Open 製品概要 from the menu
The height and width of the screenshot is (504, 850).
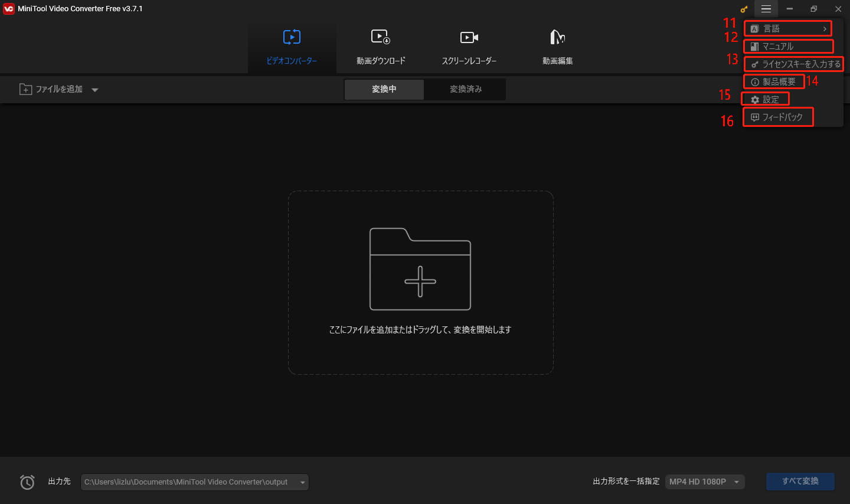774,81
